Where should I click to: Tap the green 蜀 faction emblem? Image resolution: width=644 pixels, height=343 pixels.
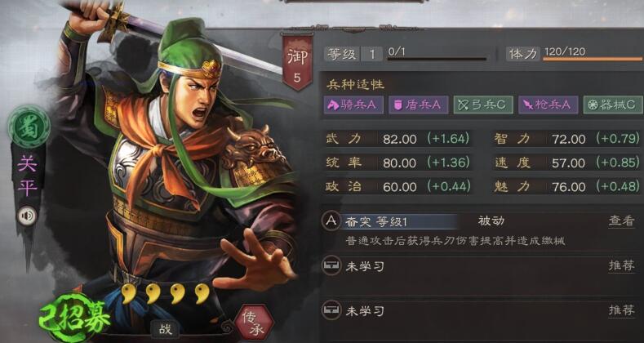point(29,126)
